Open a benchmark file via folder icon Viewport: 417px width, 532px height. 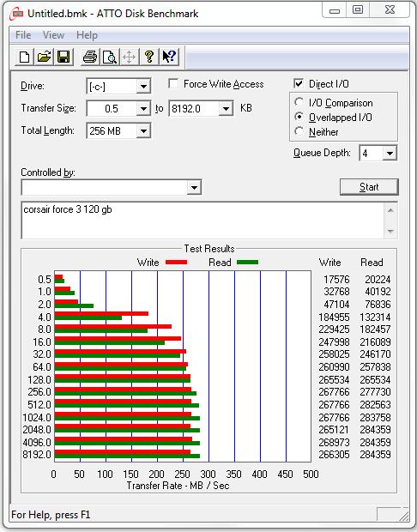44,57
